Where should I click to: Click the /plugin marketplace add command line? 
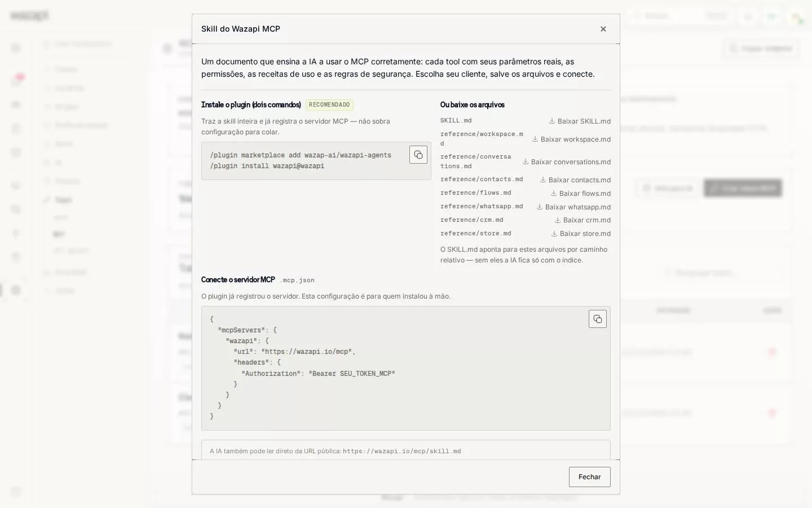301,155
